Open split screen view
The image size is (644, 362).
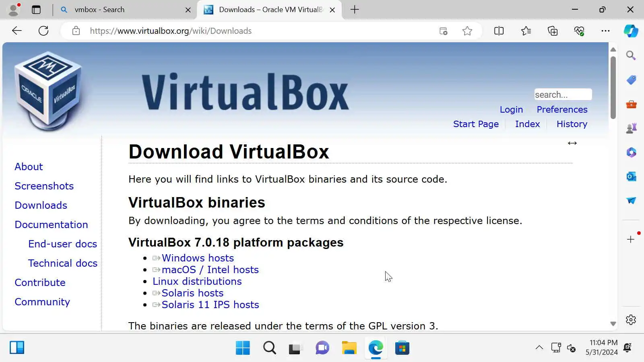[x=499, y=31]
